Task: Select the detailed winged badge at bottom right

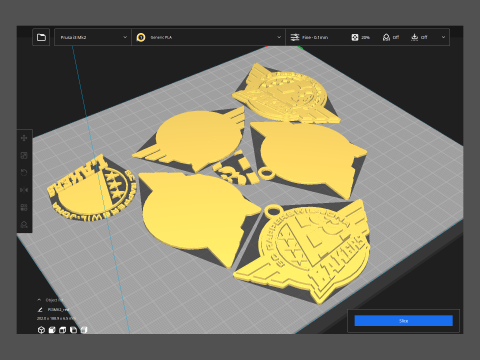Action: 307,253
